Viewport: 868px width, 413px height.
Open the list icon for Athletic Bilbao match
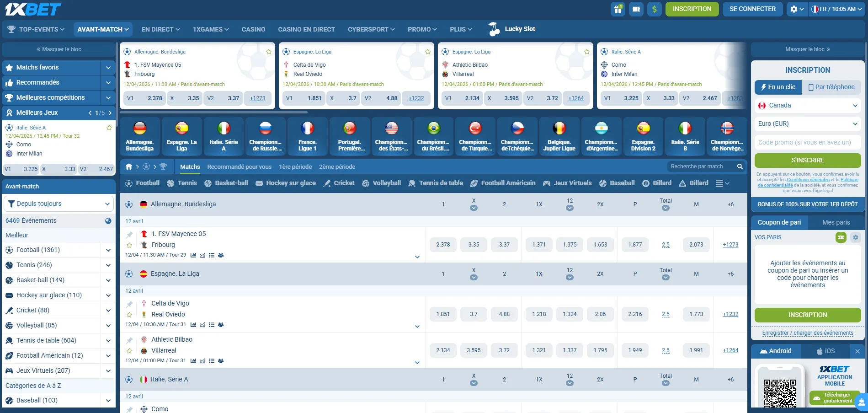(x=212, y=361)
